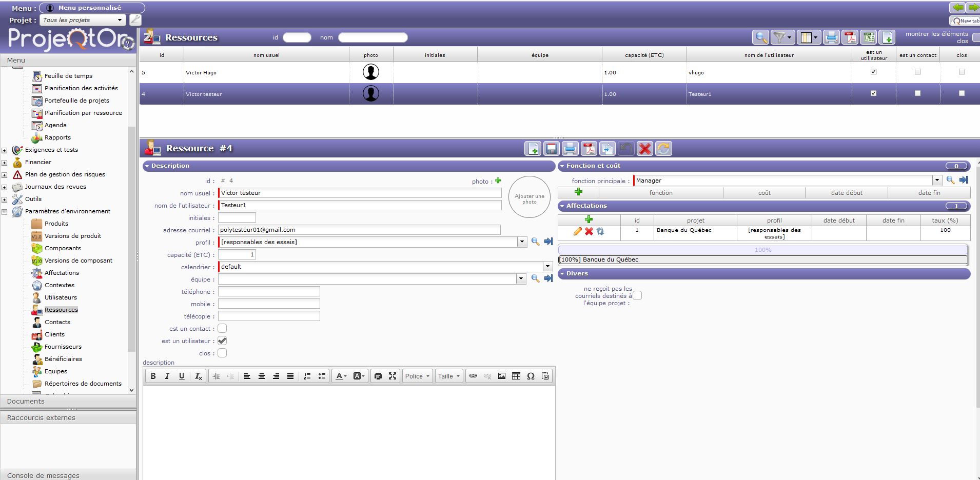The width and height of the screenshot is (980, 480).
Task: Open the Police font dropdown
Action: (x=417, y=376)
